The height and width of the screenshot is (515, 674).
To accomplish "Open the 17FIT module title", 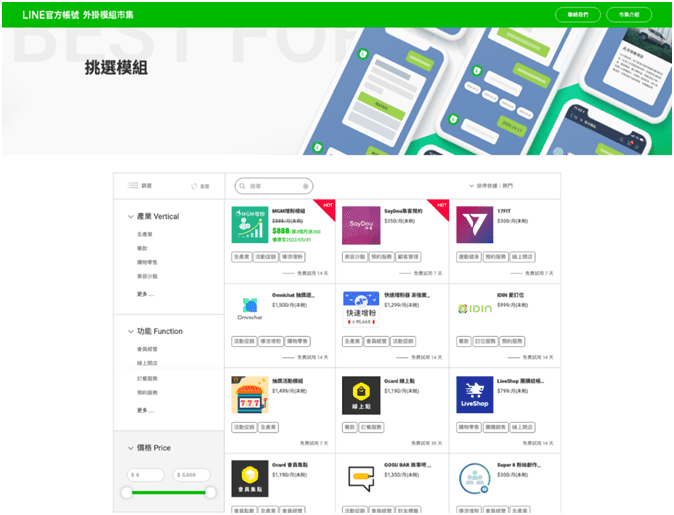I will 504,211.
